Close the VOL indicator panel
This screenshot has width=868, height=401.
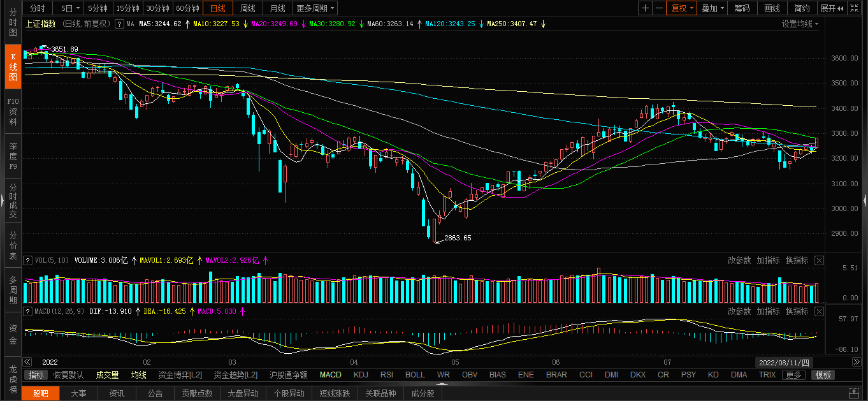click(820, 260)
